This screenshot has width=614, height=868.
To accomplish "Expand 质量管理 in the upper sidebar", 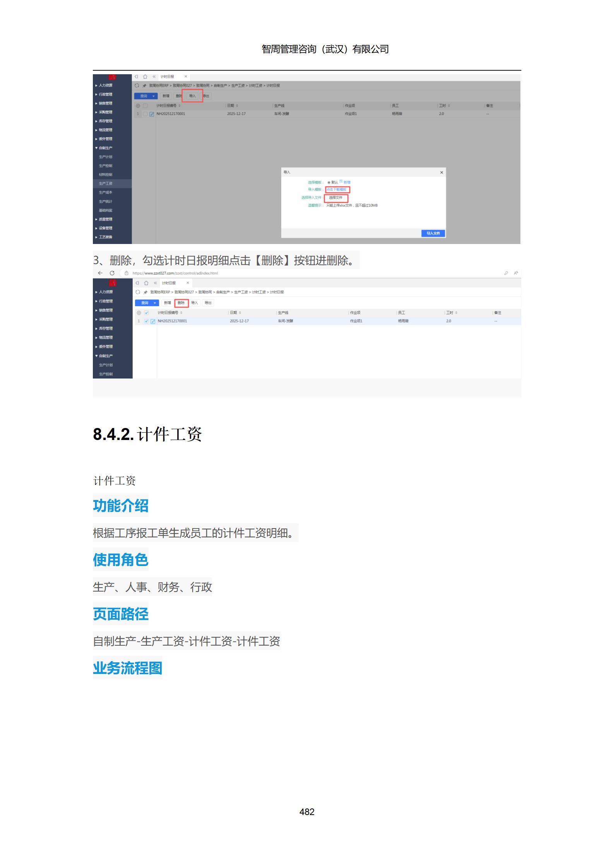I will [104, 219].
